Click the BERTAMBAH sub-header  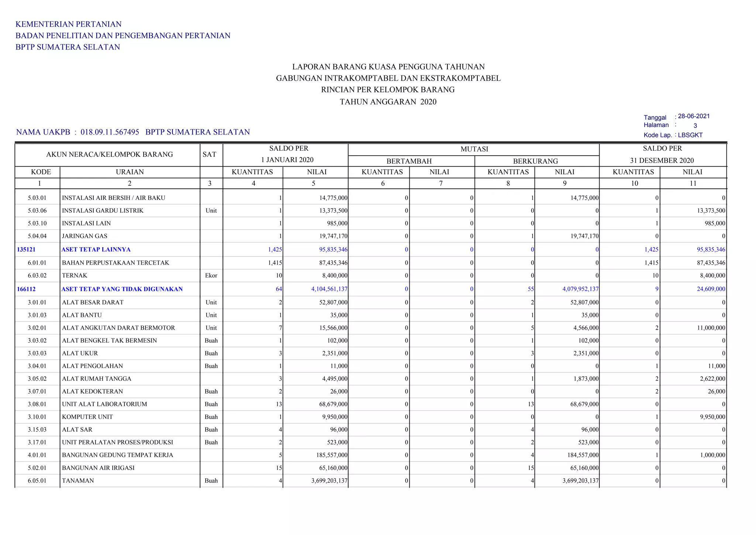coord(409,161)
